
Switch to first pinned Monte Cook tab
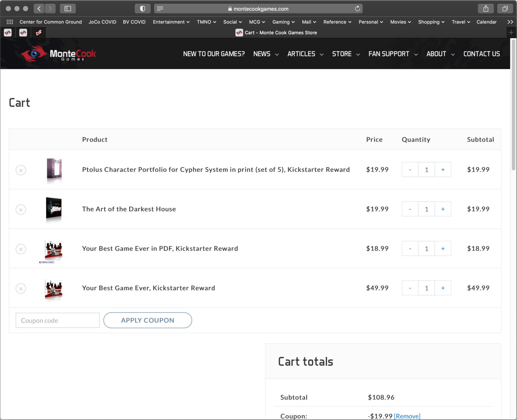8,32
